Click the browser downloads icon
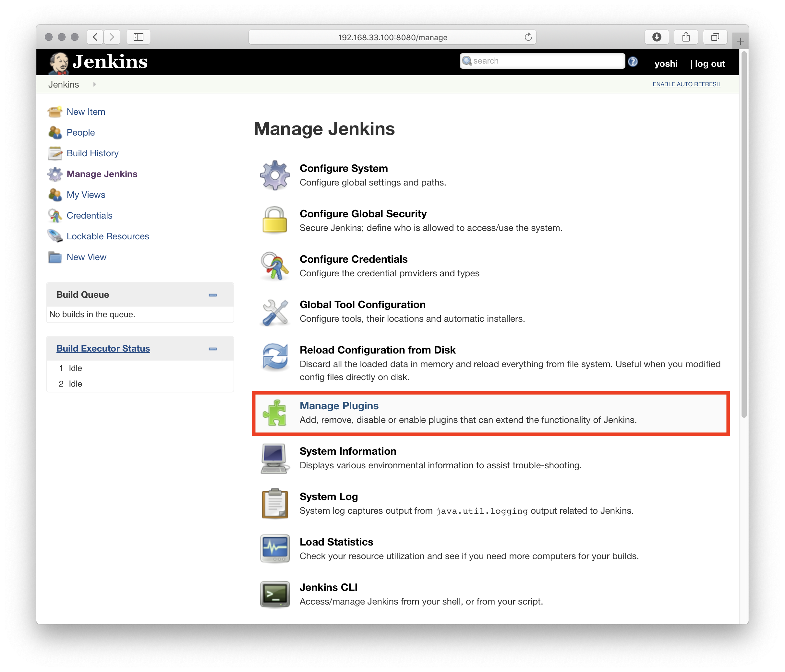The image size is (785, 672). point(657,37)
